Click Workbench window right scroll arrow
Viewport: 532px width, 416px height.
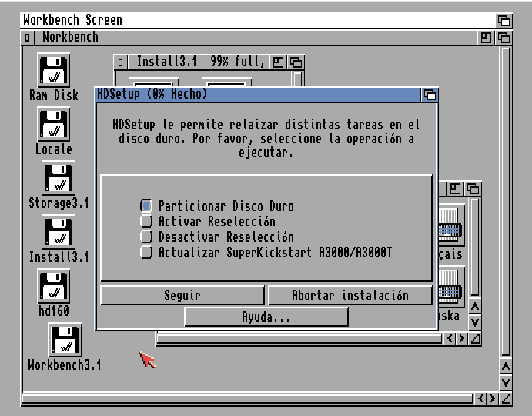coord(493,398)
